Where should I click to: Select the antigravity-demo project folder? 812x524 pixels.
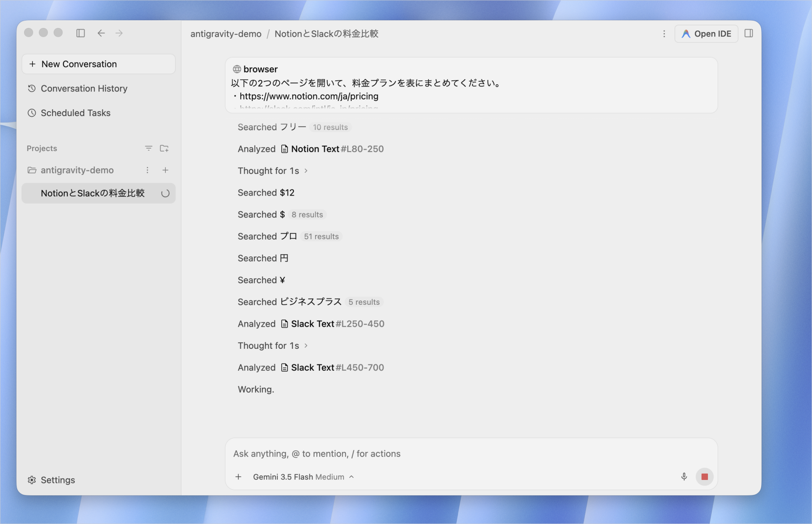[77, 170]
